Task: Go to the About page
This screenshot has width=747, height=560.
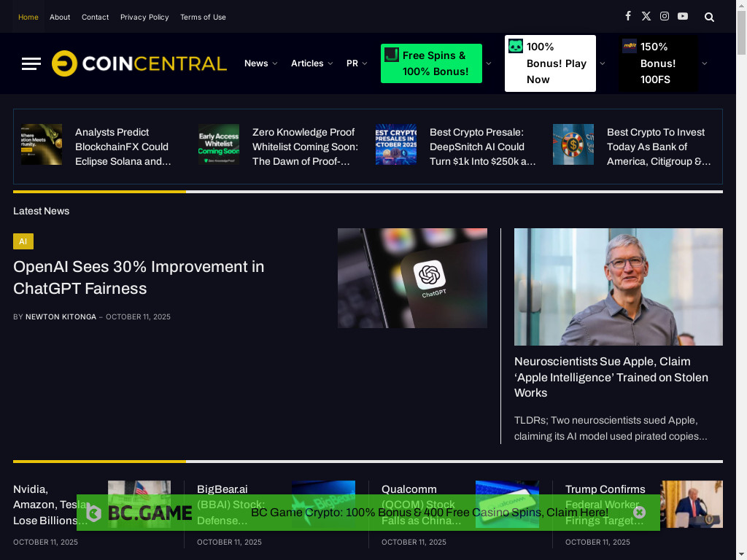Action: coord(60,17)
